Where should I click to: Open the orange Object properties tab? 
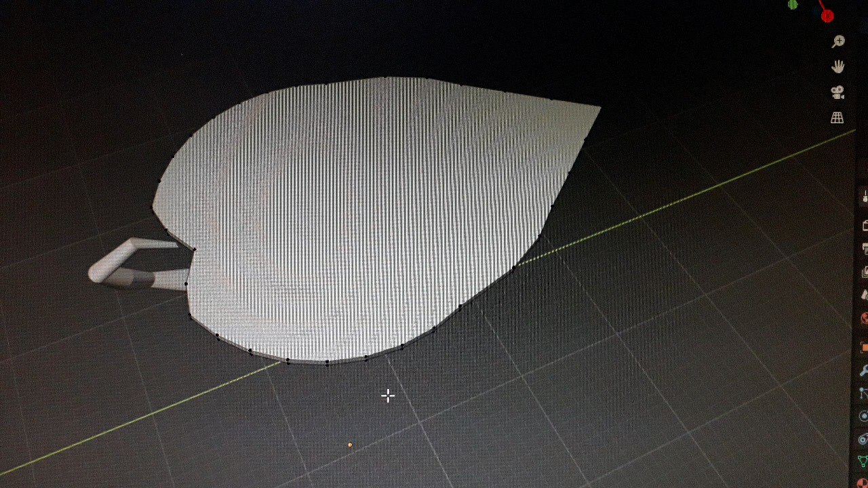click(865, 348)
